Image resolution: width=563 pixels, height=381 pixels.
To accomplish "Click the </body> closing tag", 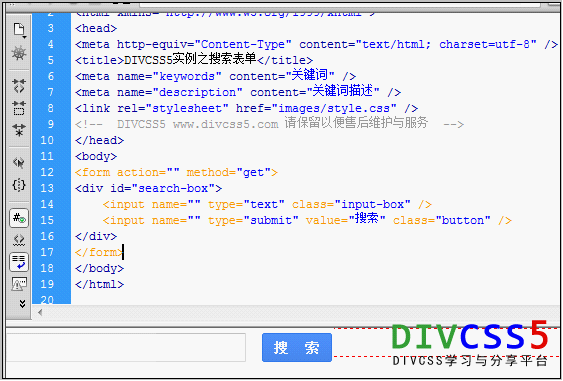I will click(99, 268).
